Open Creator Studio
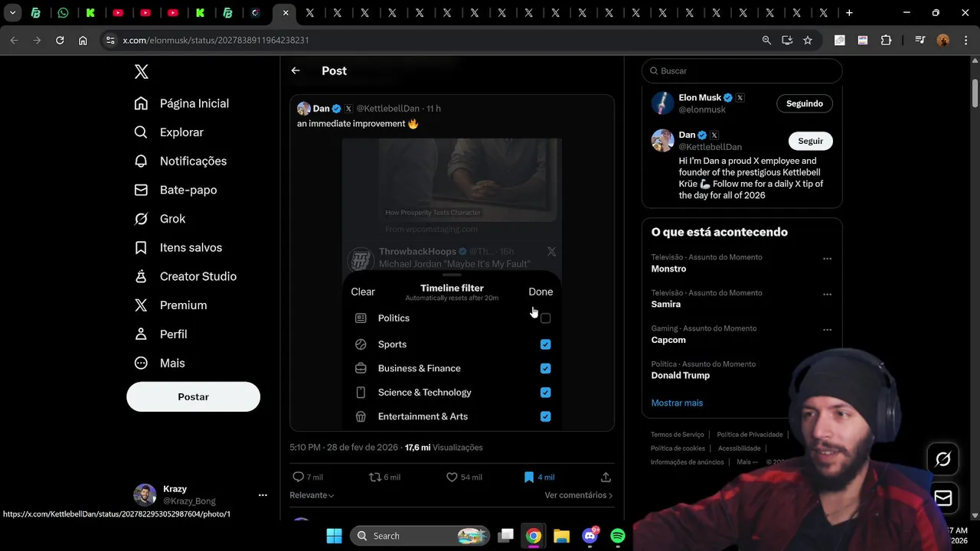 [x=185, y=276]
